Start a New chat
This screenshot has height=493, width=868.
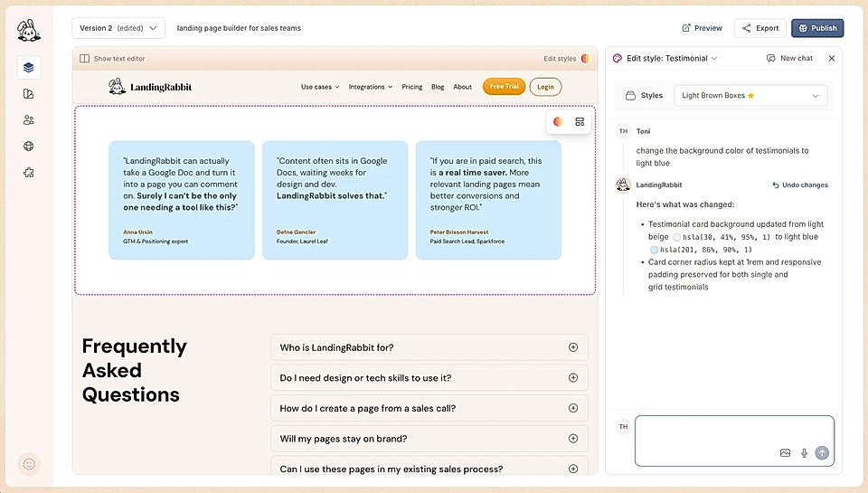click(789, 58)
